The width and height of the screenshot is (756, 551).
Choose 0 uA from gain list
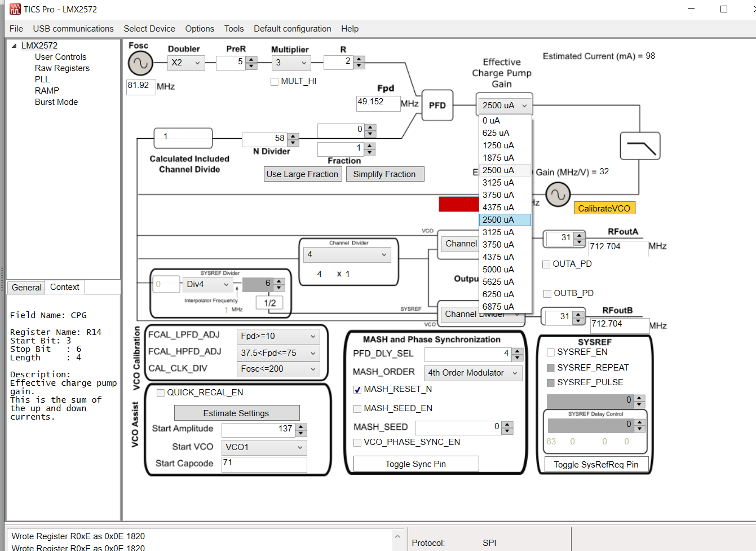point(505,121)
